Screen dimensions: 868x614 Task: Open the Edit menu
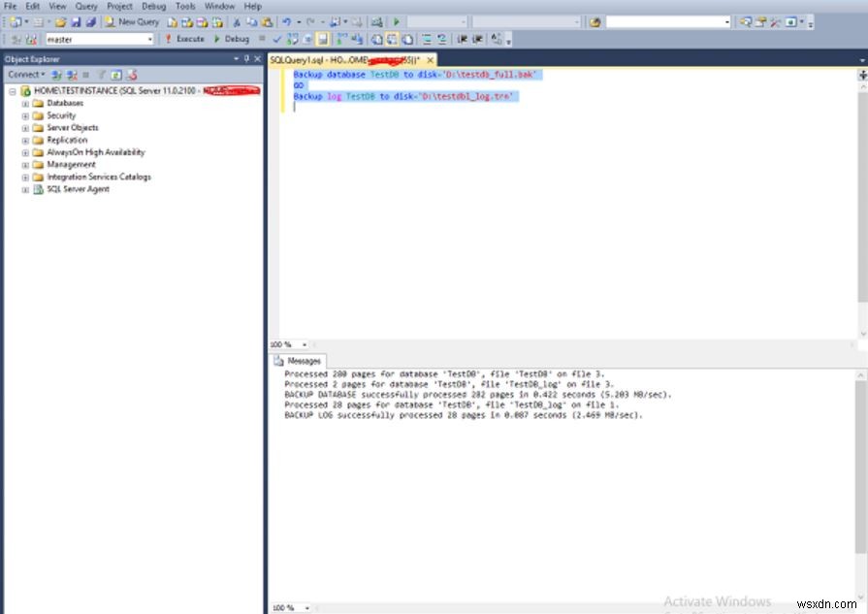pyautogui.click(x=33, y=6)
